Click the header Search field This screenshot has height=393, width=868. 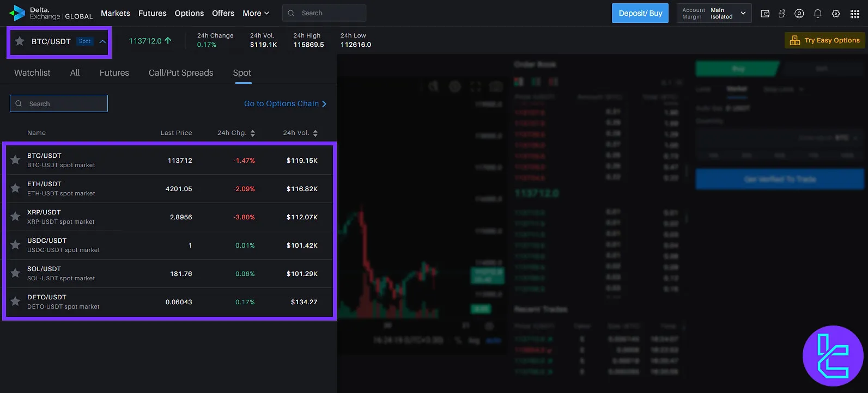324,13
